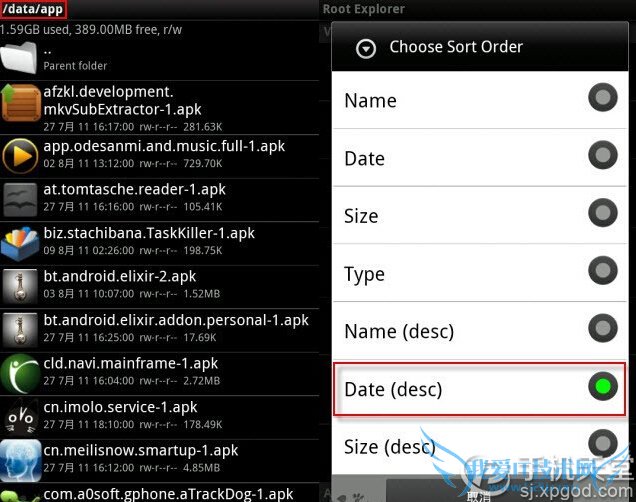Choose the 'Date' sort option label
This screenshot has width=636, height=502.
364,158
